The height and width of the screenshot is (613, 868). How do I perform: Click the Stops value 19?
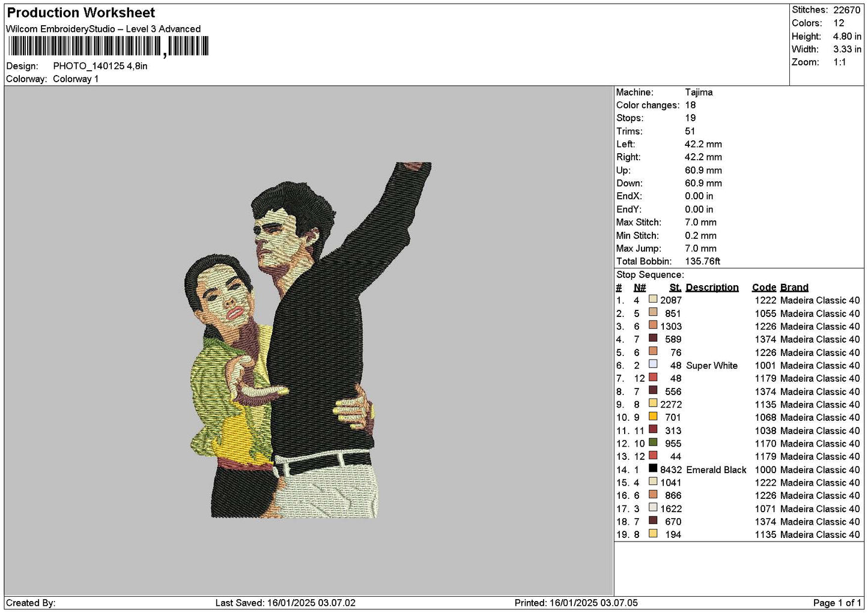pyautogui.click(x=690, y=118)
